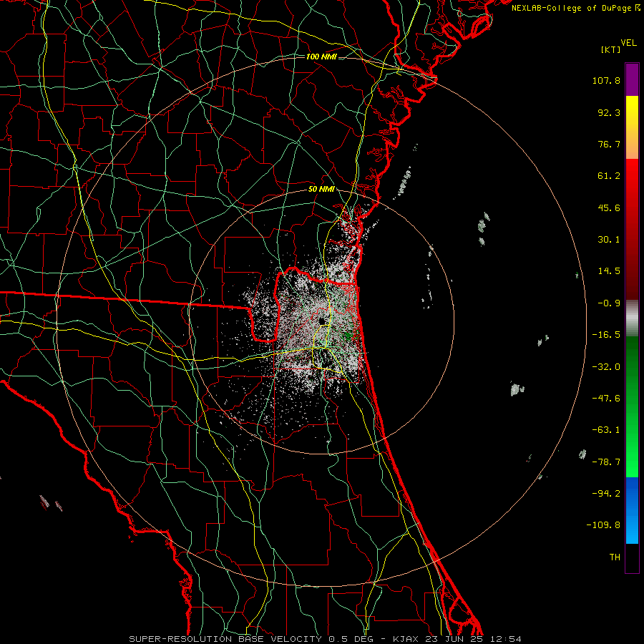Click the 61.2 legend value
Screen dimensions: 644x644
[609, 176]
